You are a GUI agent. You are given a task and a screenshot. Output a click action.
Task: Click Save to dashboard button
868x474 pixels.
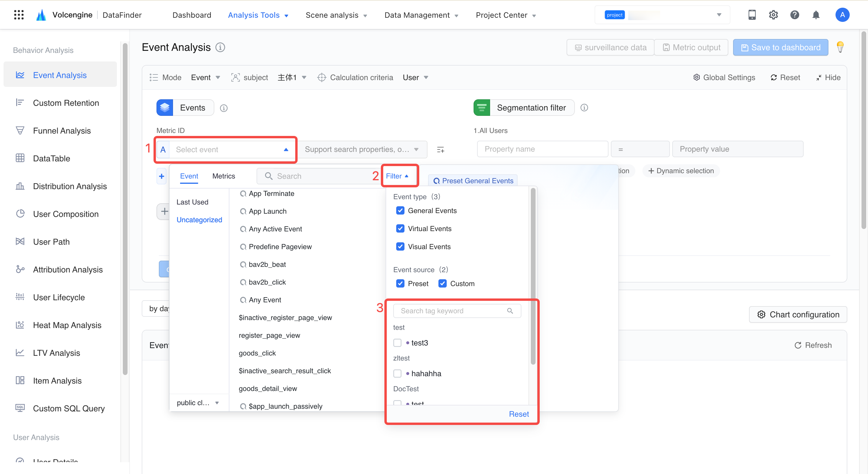pos(781,47)
